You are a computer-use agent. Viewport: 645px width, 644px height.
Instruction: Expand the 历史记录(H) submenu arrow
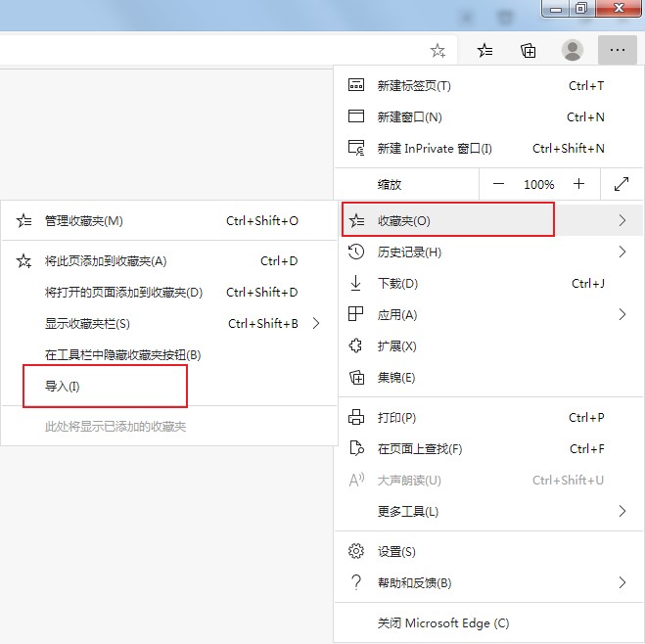tap(622, 252)
